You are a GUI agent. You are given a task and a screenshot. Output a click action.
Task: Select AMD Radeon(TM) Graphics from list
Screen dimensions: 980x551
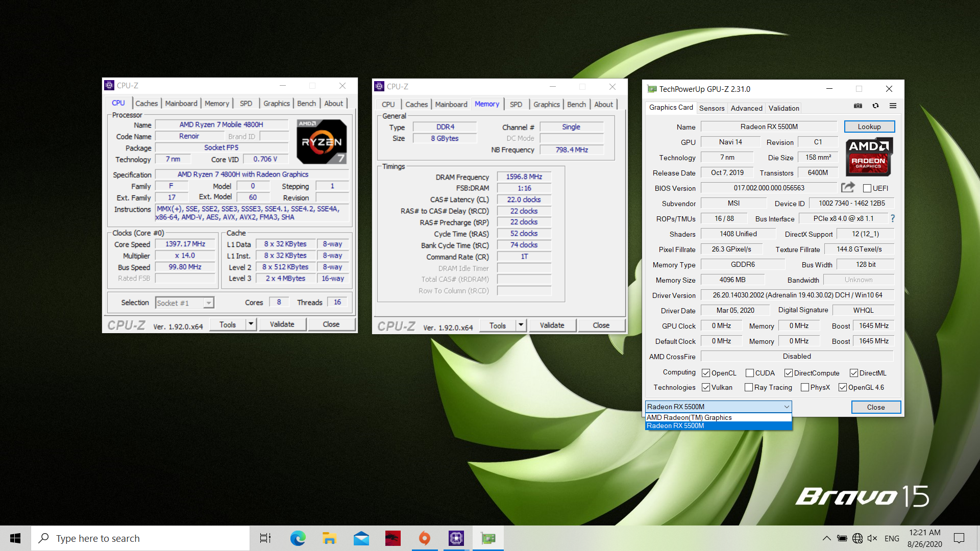point(718,417)
